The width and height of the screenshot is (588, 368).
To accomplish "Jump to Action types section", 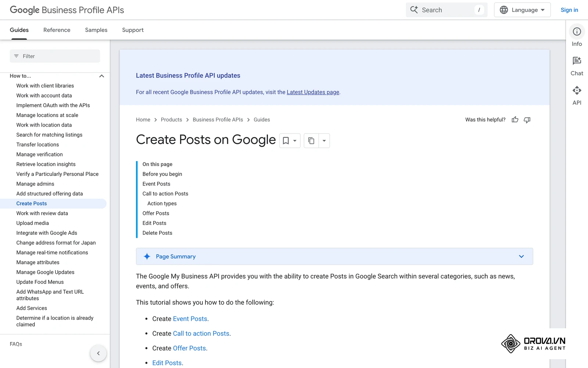I will point(162,204).
